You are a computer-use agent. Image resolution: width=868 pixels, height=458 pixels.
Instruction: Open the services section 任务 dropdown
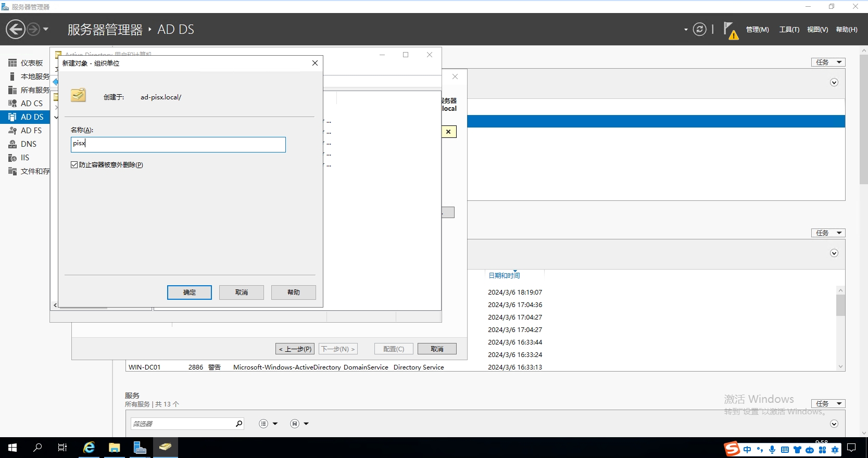point(828,404)
